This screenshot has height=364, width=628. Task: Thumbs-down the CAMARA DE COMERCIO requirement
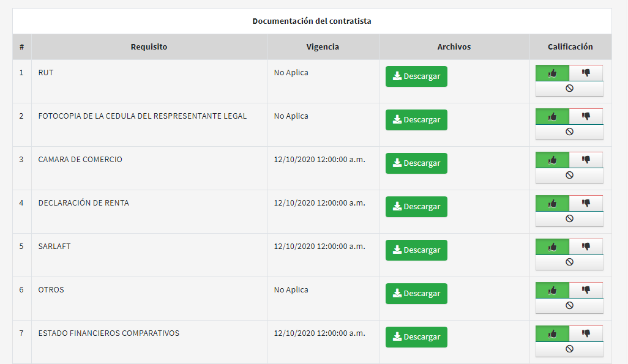[x=586, y=160]
